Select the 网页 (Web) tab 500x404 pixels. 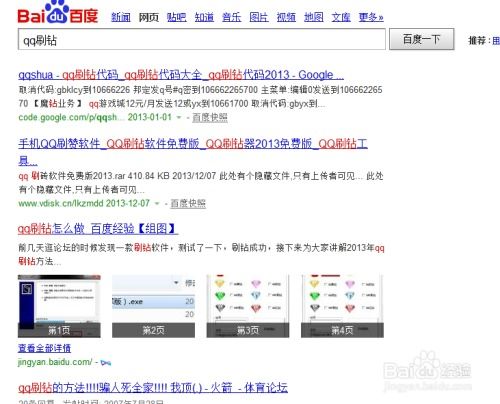point(149,17)
